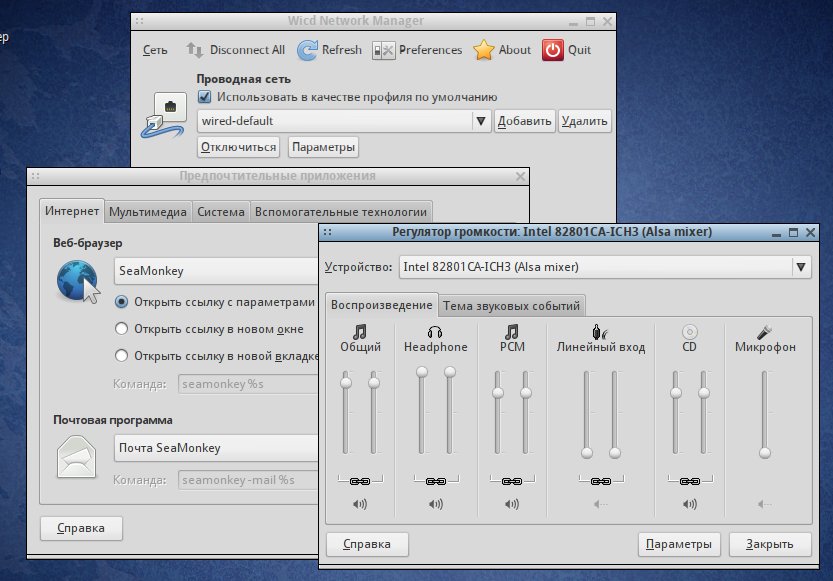
Task: Click the Микрофон volume slider
Action: pyautogui.click(x=764, y=414)
